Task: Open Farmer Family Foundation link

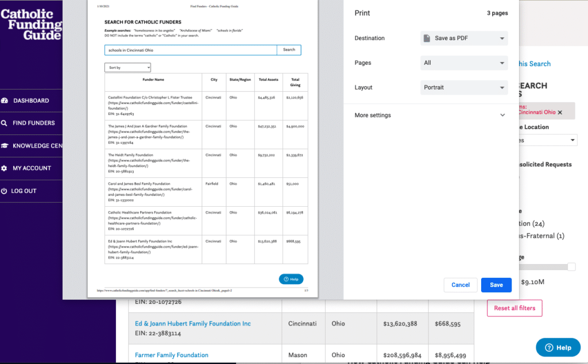Action: click(x=171, y=355)
